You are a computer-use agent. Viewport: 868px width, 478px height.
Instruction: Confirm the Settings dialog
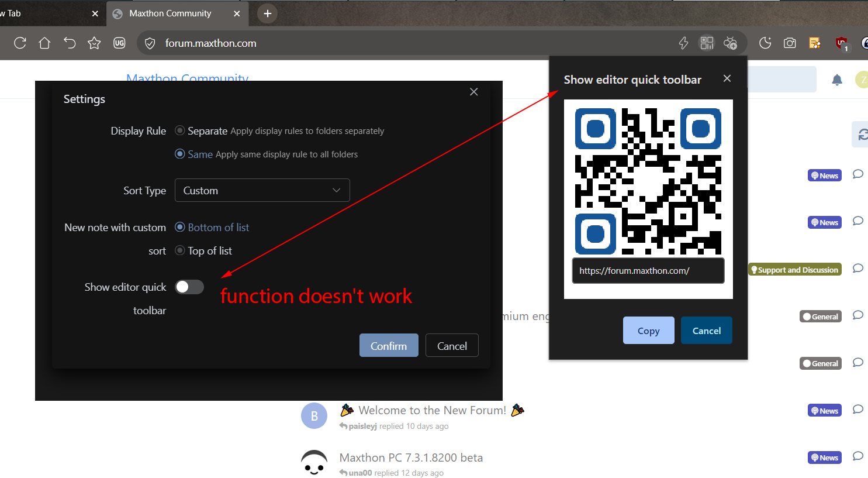[x=389, y=345]
